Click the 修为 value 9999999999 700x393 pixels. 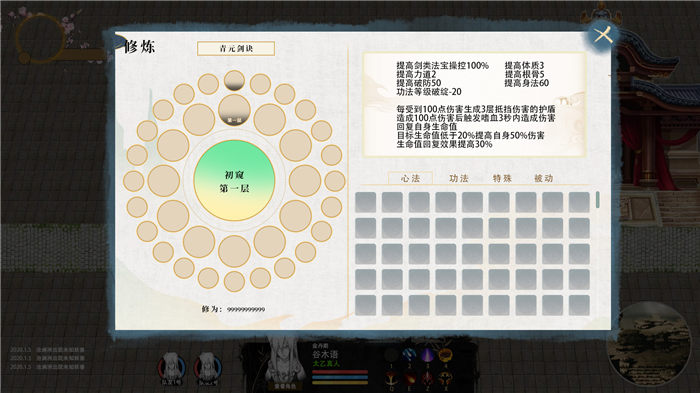tap(246, 309)
